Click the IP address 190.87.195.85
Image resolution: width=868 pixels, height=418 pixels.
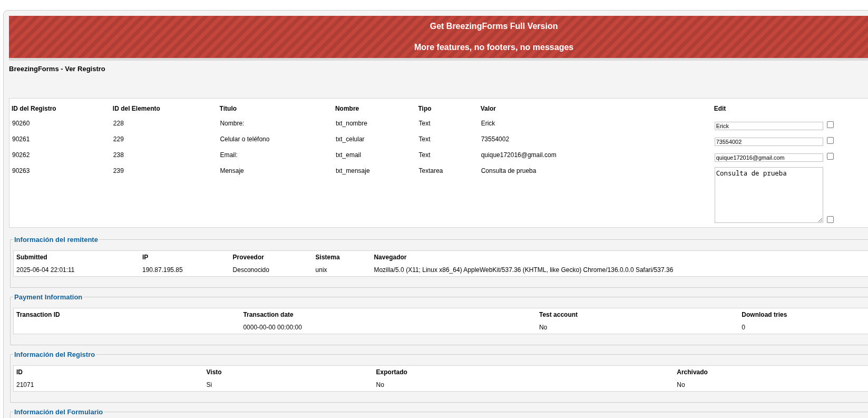coord(162,270)
